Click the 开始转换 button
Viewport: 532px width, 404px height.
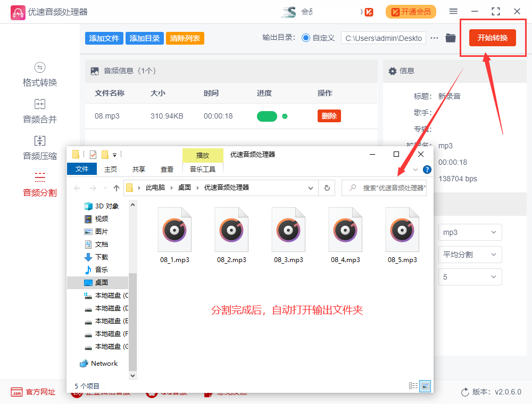coord(493,38)
